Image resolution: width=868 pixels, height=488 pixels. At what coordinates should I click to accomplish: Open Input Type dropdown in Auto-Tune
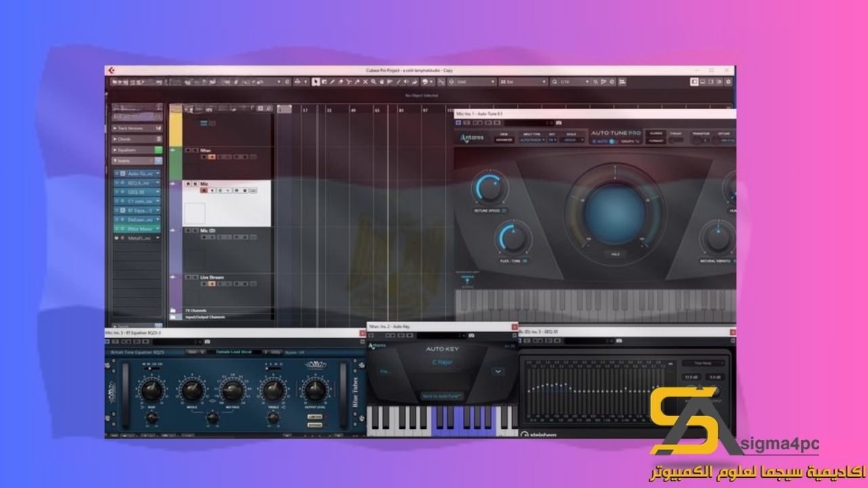pos(532,140)
